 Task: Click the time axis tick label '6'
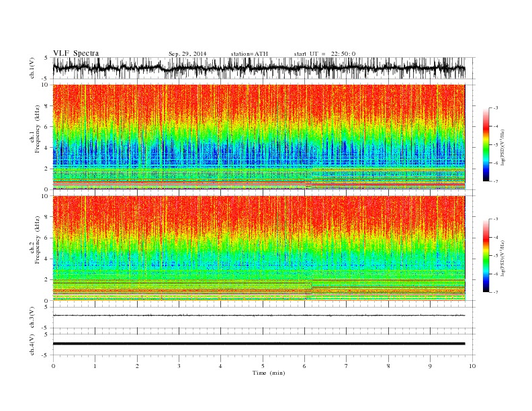(305, 366)
